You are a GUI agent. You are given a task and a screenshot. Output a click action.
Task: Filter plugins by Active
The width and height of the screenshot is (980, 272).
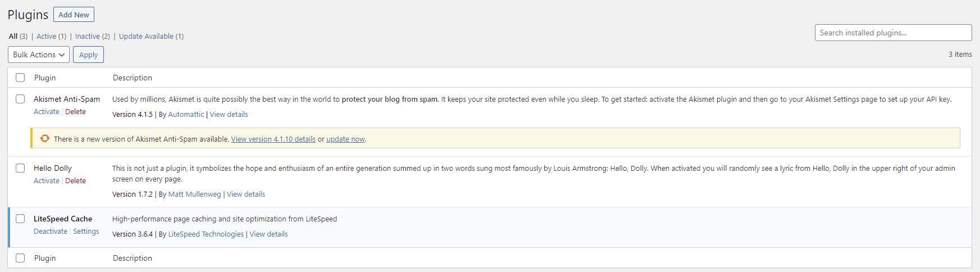(46, 36)
